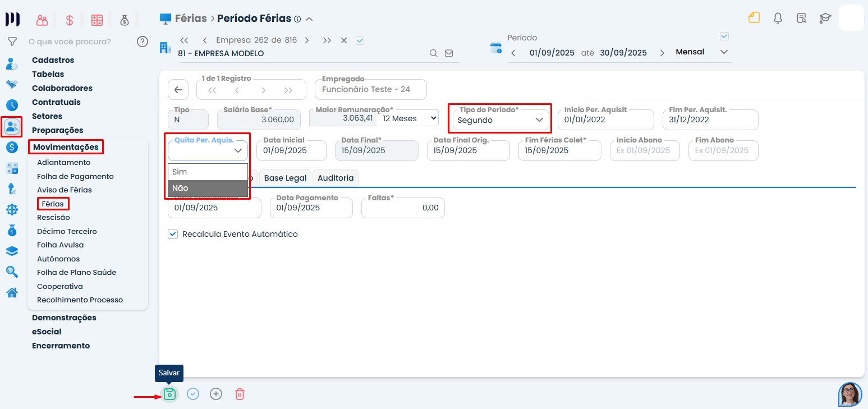
Task: Click the green Salvar save icon
Action: click(170, 394)
